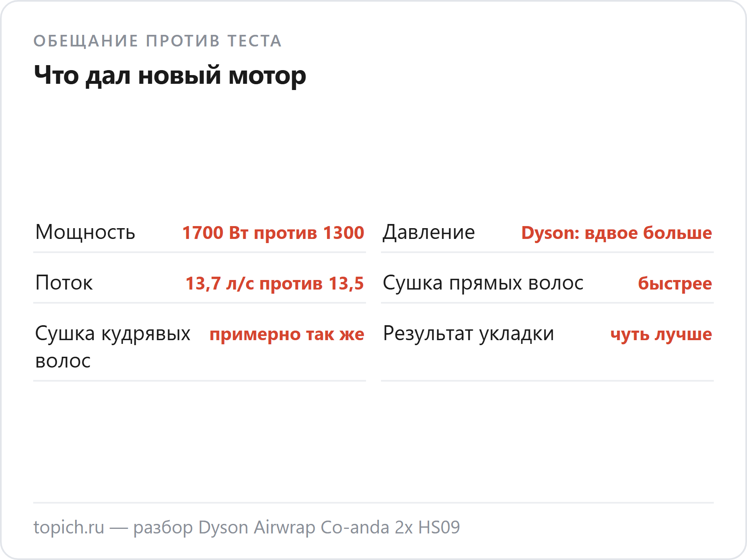Click the "Мощность" row label

click(x=85, y=232)
